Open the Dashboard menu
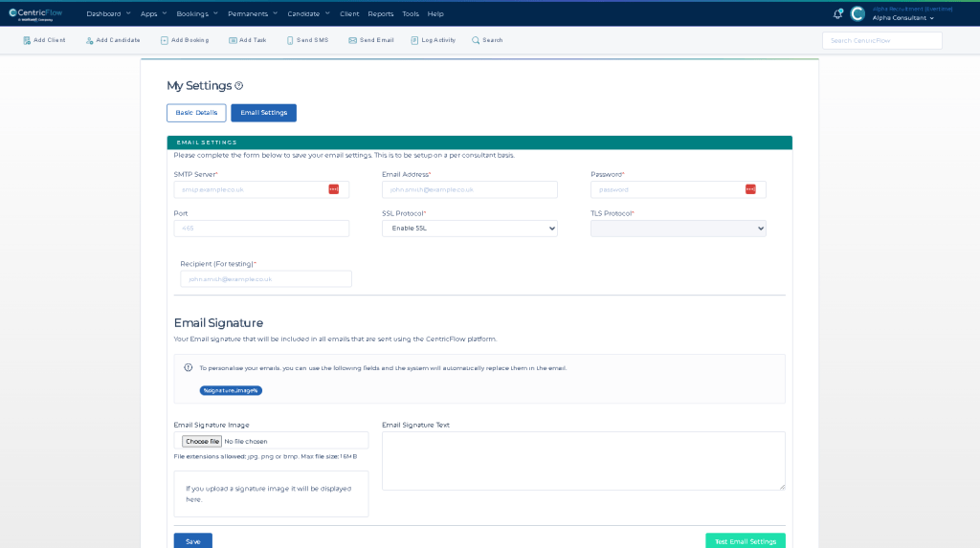The height and width of the screenshot is (548, 980). [109, 13]
